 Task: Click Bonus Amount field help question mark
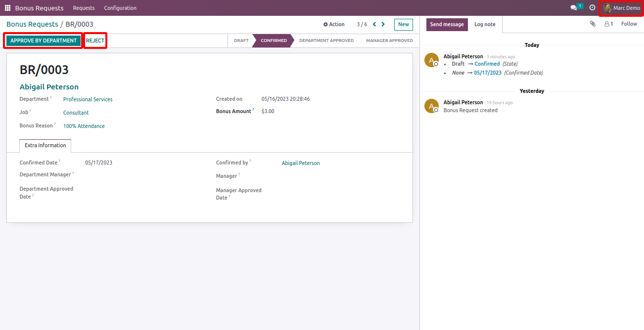[254, 110]
